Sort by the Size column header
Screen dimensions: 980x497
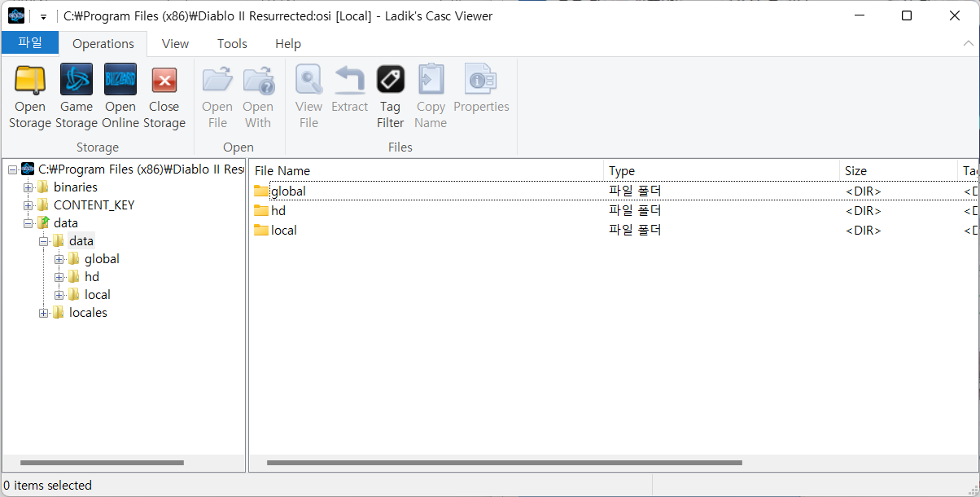coord(899,170)
